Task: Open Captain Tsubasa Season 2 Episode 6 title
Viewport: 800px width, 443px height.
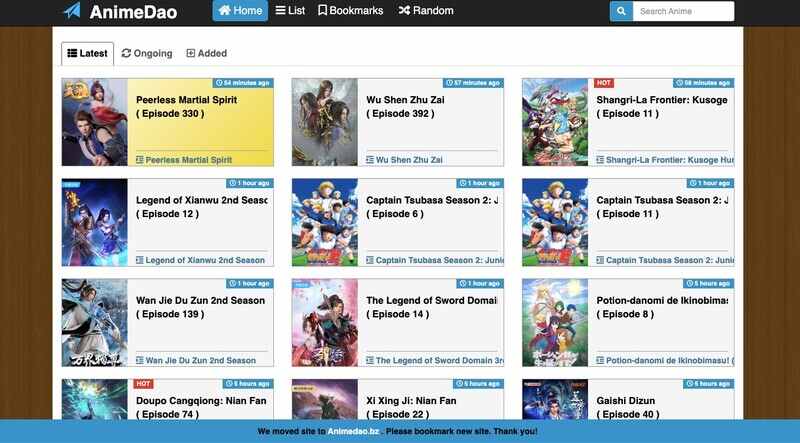Action: coord(432,207)
